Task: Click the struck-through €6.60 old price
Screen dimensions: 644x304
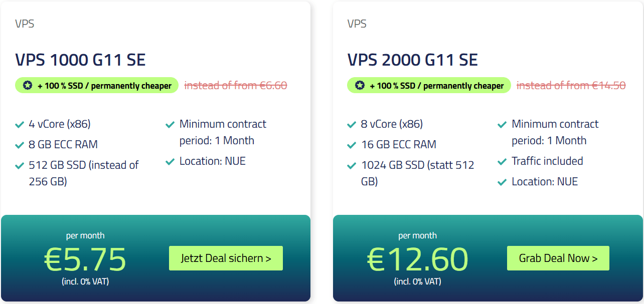Action: click(236, 86)
